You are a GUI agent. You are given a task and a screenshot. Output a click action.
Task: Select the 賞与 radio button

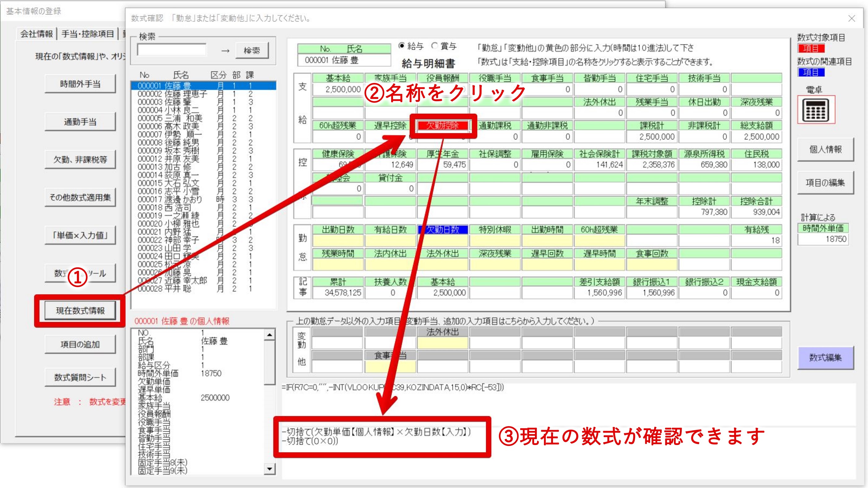(x=435, y=45)
